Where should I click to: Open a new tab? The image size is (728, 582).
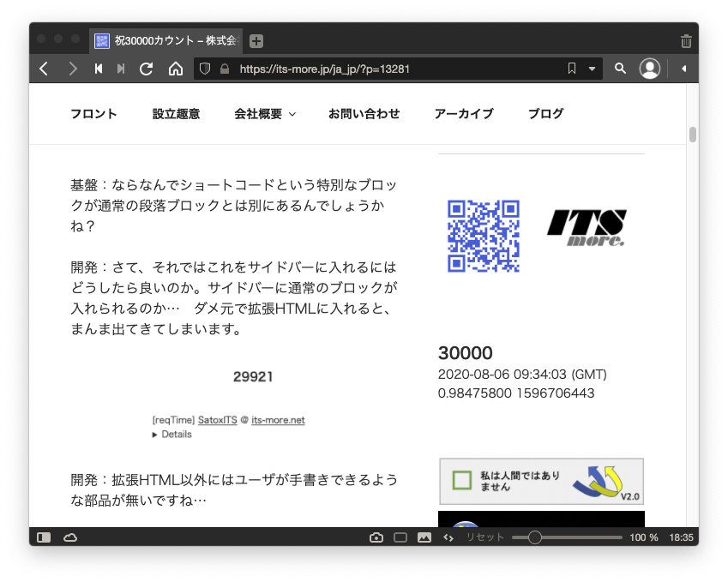pyautogui.click(x=256, y=41)
